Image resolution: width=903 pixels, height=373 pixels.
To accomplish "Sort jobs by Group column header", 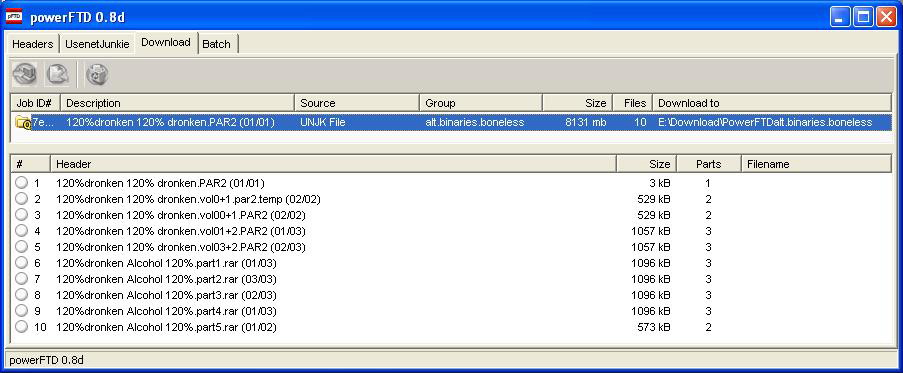I will 480,103.
